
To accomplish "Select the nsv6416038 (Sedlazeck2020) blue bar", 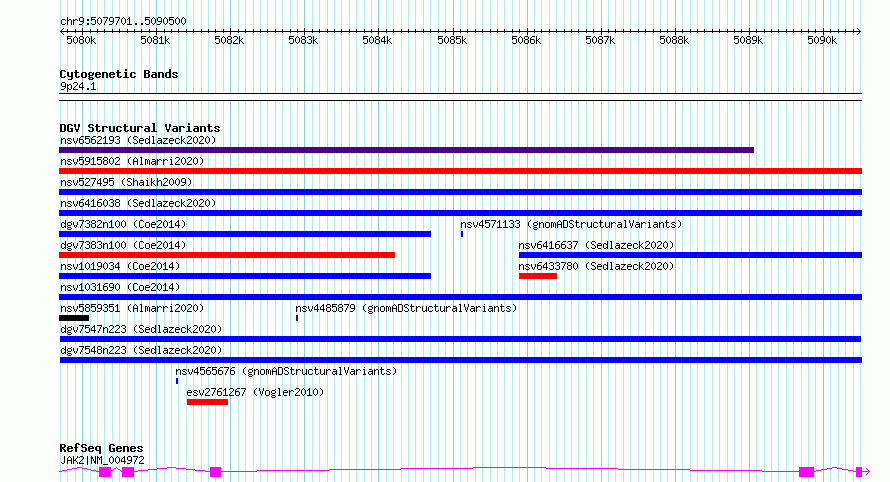I will click(x=460, y=213).
